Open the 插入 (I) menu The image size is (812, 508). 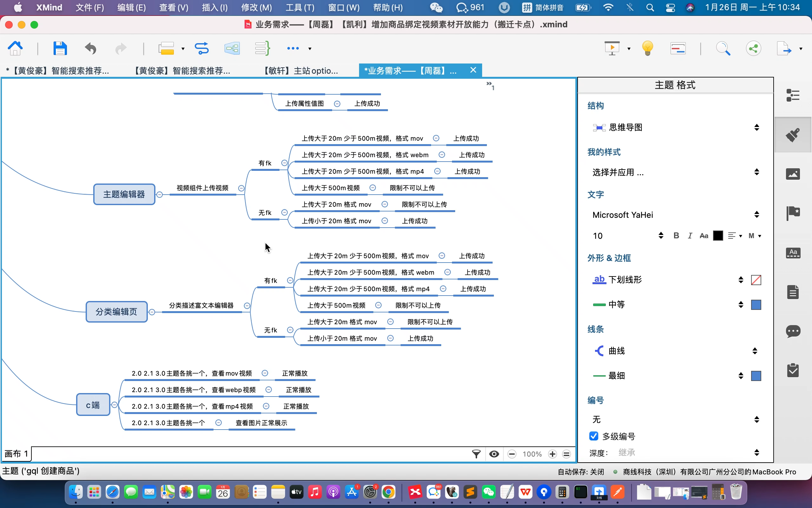(215, 7)
